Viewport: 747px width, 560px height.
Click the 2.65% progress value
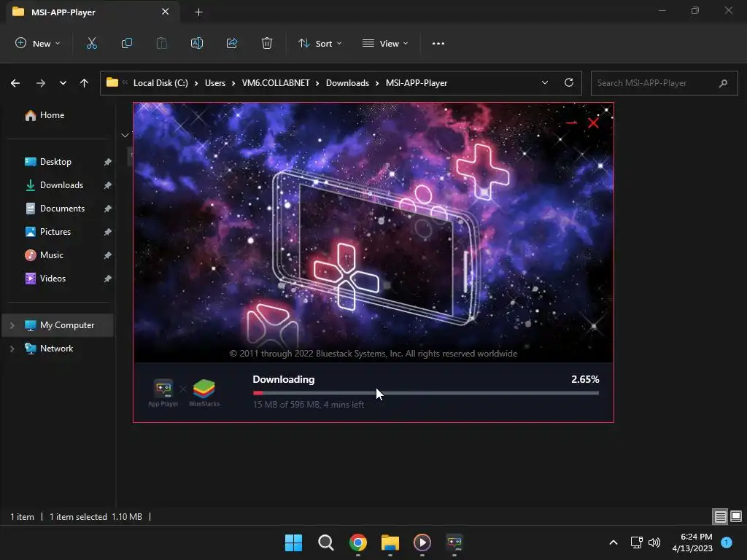[585, 379]
